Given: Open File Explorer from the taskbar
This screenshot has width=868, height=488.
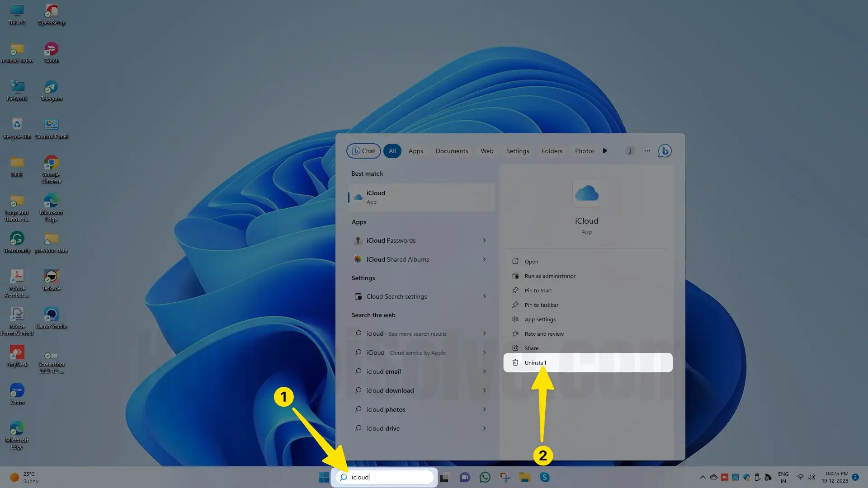Looking at the screenshot, I should (524, 477).
